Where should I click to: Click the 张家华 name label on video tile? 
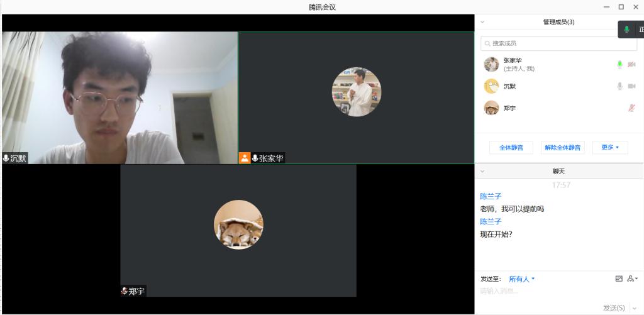[272, 158]
